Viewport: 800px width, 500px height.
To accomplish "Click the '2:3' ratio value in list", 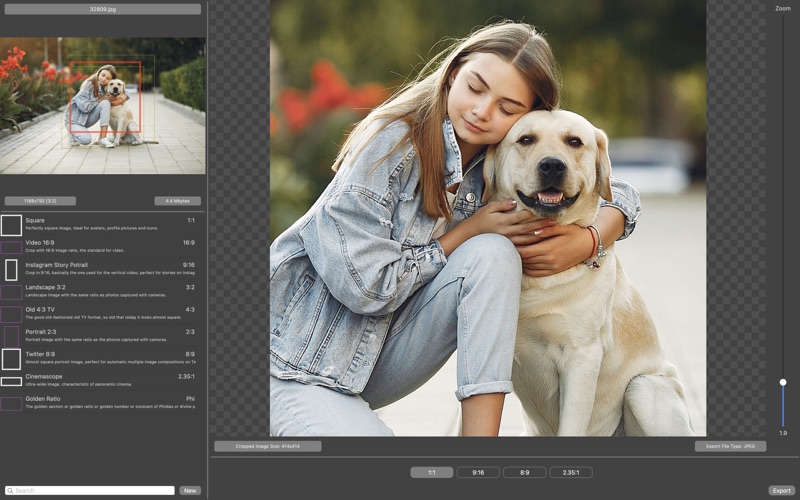I will point(190,332).
